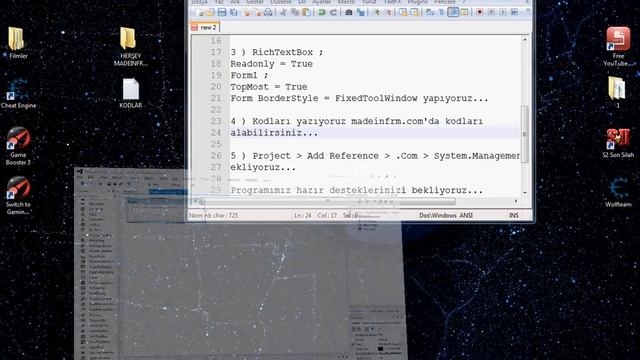Screen dimensions: 640x360
Task: Click the horizontal scrollbar left arrow
Action: (196, 201)
